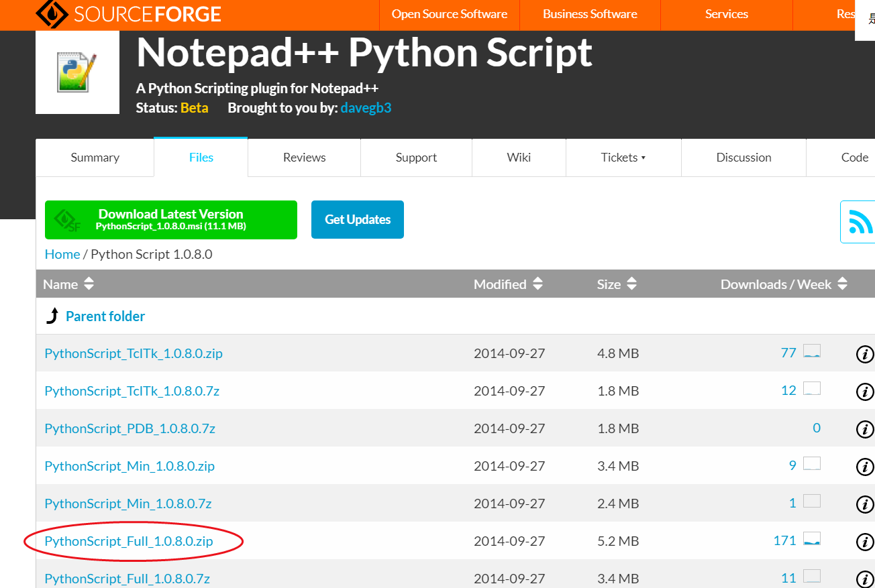Download PythonScript_Full_1.0.8.0.zip file link
875x588 pixels.
tap(129, 541)
